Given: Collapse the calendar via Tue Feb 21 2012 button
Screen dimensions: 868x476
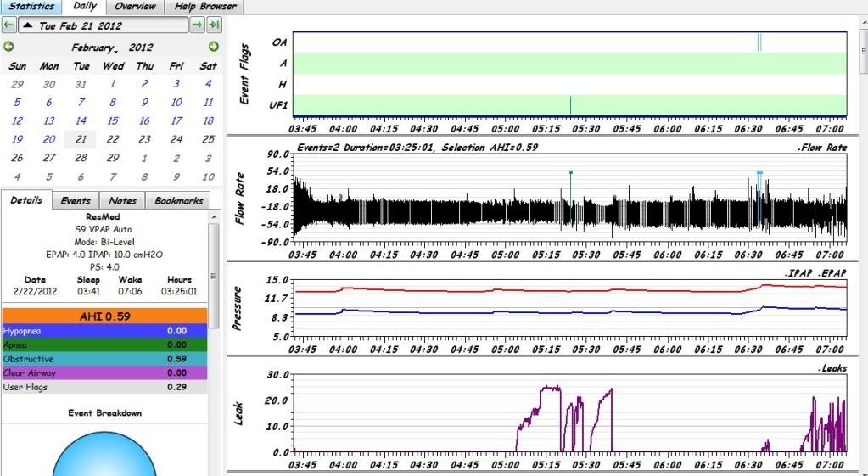Looking at the screenshot, I should click(x=104, y=25).
